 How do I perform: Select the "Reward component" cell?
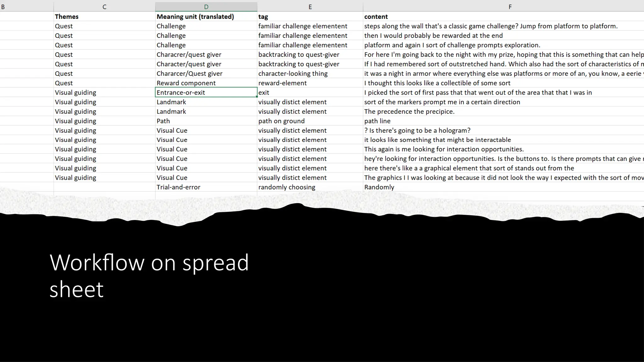[x=206, y=83]
